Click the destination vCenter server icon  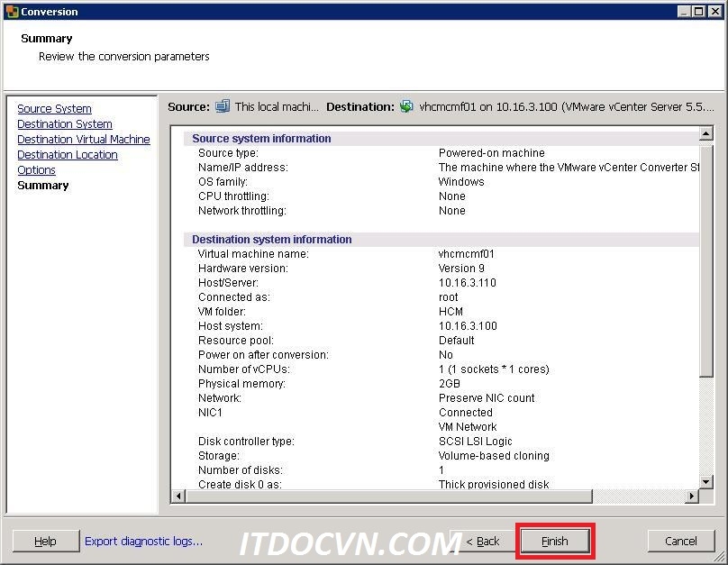click(406, 106)
